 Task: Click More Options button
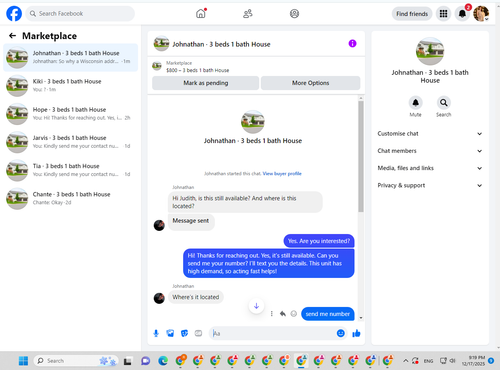(310, 83)
